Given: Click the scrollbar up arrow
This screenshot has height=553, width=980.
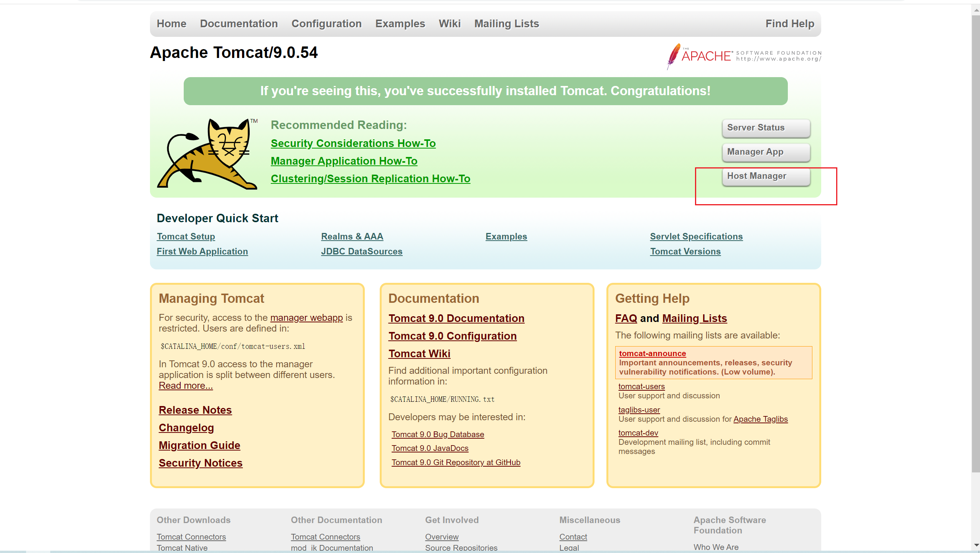Looking at the screenshot, I should pos(976,10).
